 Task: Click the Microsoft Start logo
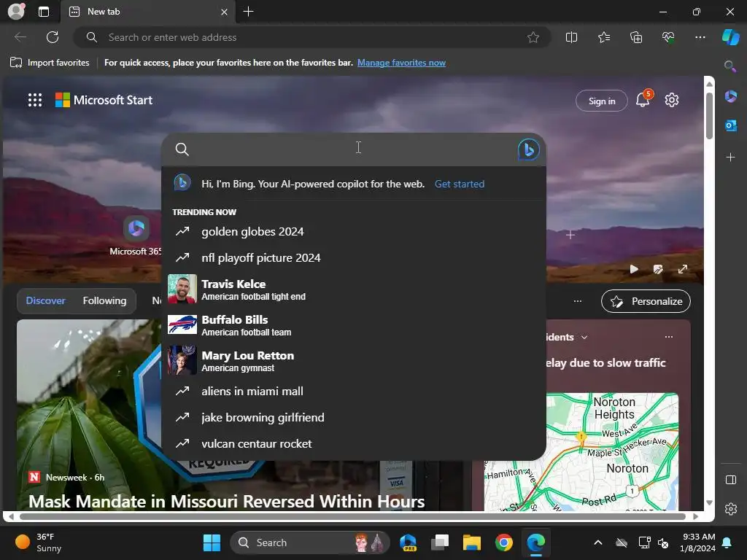(104, 100)
